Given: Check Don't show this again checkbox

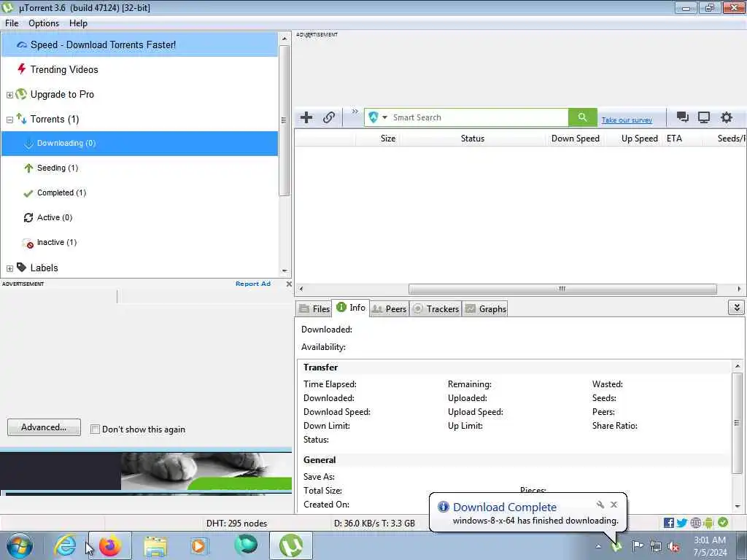Looking at the screenshot, I should click(x=95, y=429).
